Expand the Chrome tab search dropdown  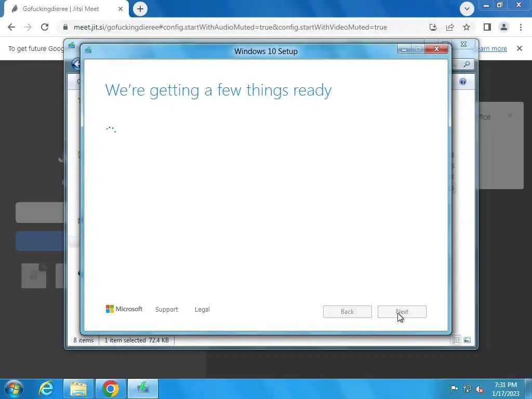(467, 9)
